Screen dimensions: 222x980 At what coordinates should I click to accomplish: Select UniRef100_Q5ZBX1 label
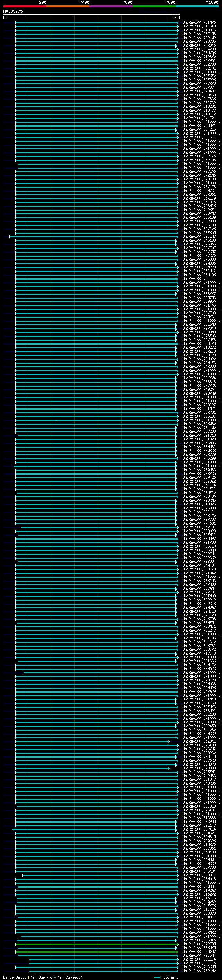tap(199, 742)
